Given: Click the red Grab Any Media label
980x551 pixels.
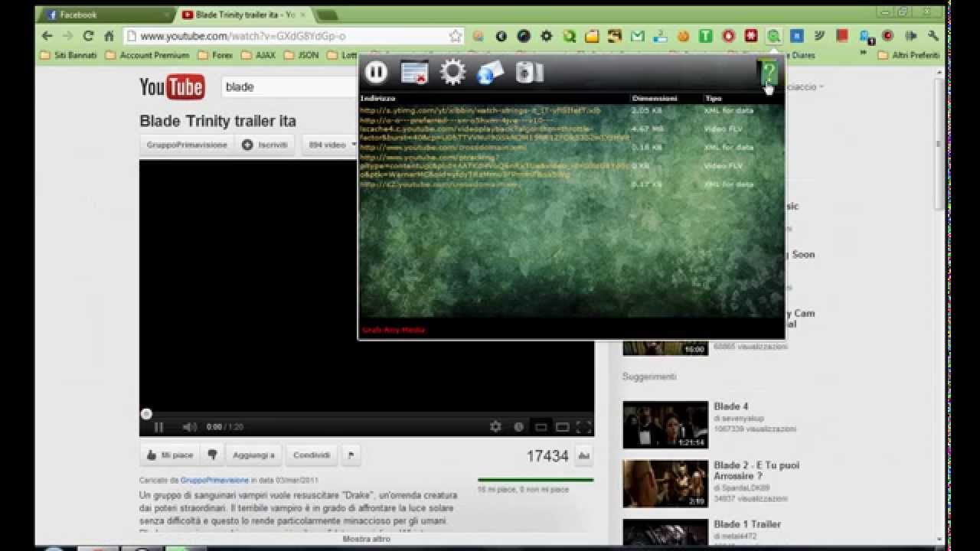Looking at the screenshot, I should click(x=394, y=330).
